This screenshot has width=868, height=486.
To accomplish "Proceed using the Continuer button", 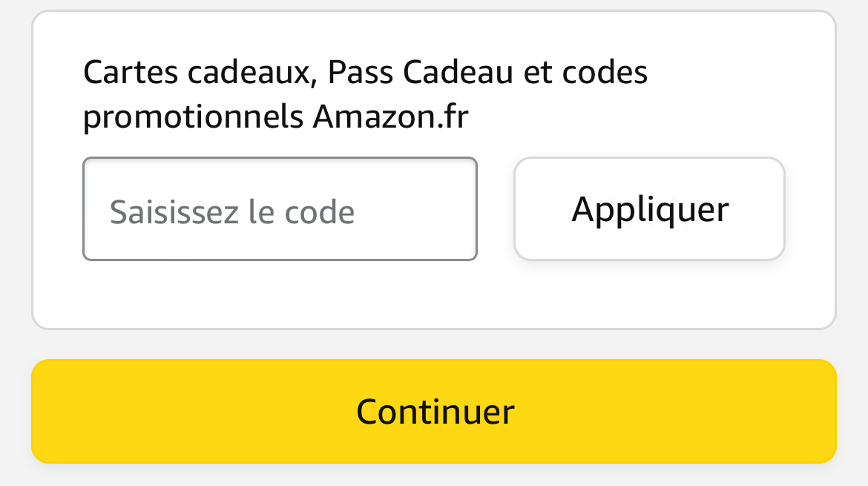I will pos(434,412).
